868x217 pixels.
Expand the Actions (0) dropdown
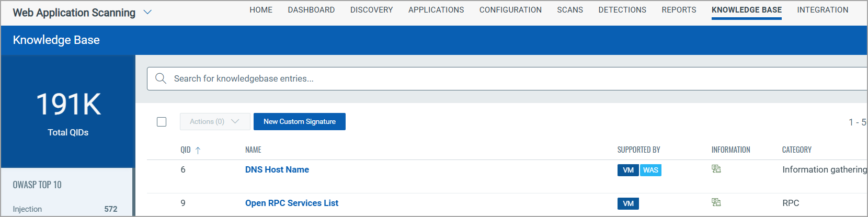(x=215, y=121)
